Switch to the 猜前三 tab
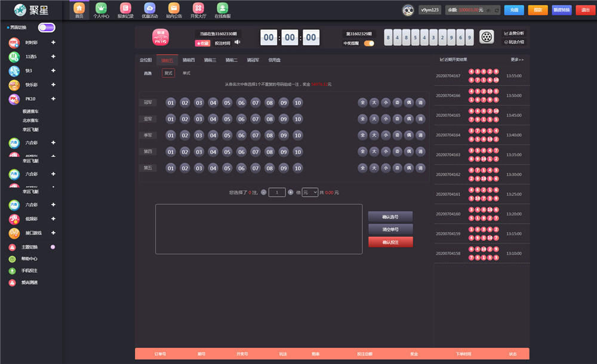 click(x=210, y=60)
